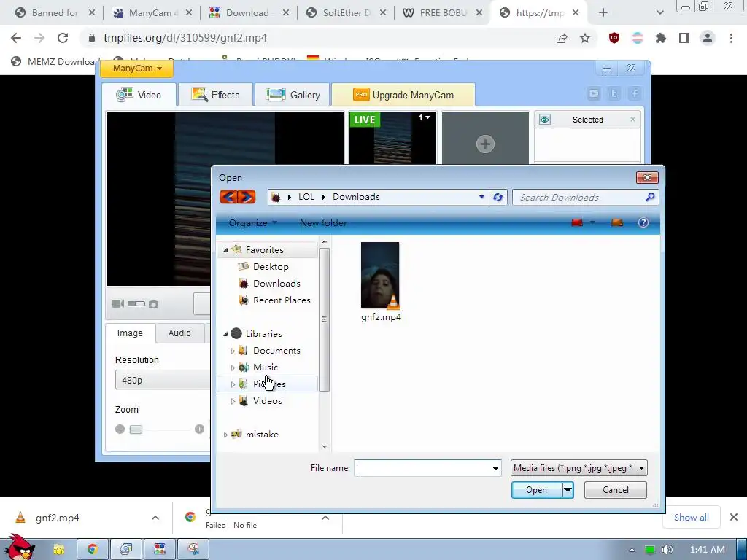Click the Open button in dialog
The height and width of the screenshot is (560, 747).
pos(536,490)
